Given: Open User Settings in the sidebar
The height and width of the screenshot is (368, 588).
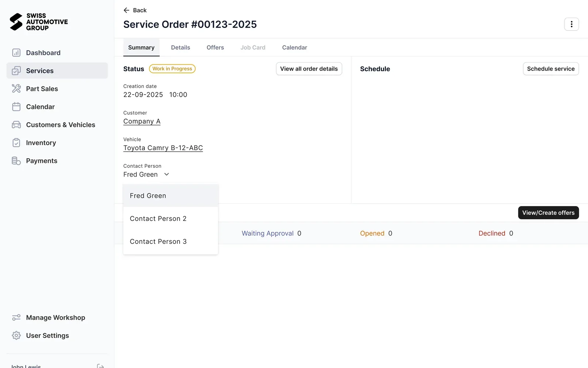Looking at the screenshot, I should (57, 336).
